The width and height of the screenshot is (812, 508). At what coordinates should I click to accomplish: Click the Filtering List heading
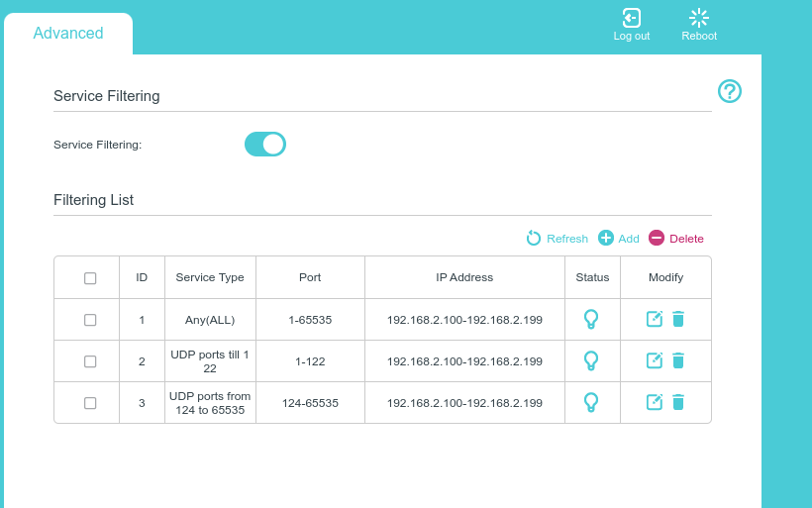94,200
